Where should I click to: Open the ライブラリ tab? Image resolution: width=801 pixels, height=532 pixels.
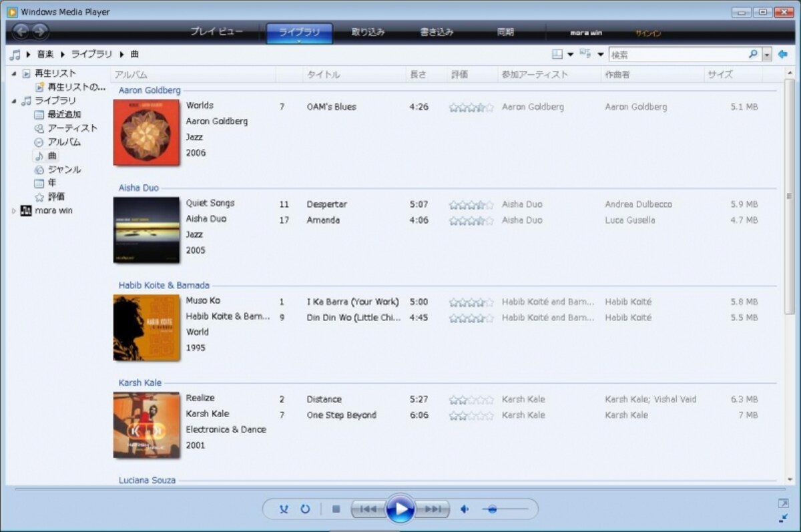point(299,33)
